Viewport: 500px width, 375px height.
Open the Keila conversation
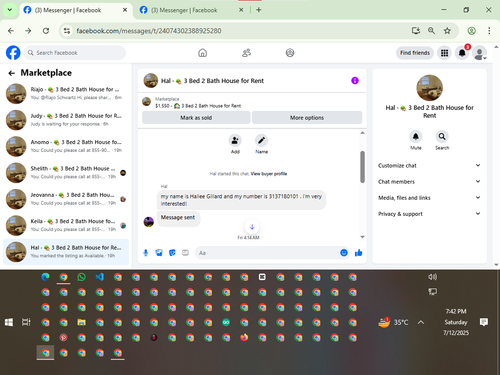pyautogui.click(x=66, y=225)
